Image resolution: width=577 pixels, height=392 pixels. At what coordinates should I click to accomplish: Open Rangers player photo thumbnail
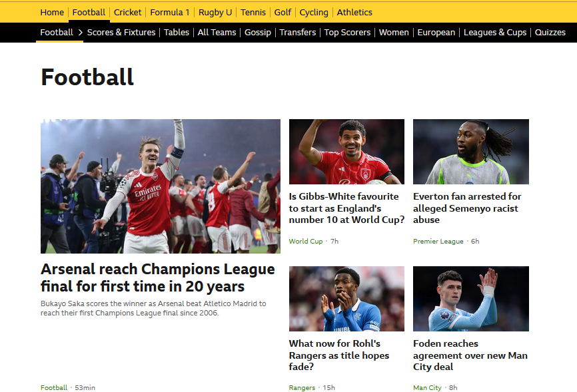(x=346, y=299)
